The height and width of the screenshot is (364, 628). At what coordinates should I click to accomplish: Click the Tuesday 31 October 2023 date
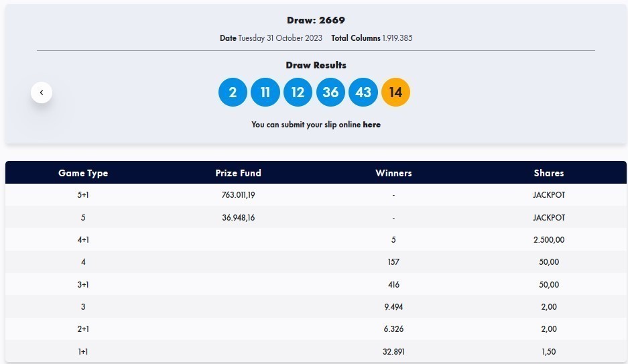tap(280, 38)
